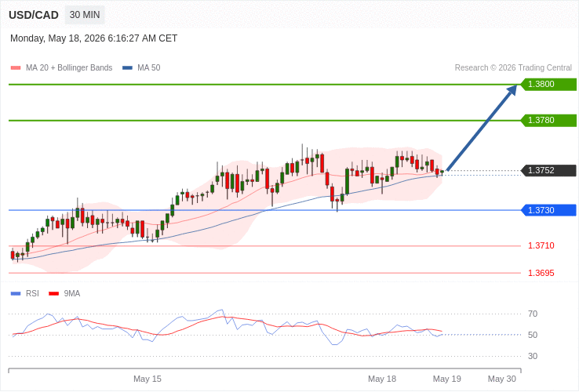Click the MA 50 blue legend swatch

pos(127,68)
